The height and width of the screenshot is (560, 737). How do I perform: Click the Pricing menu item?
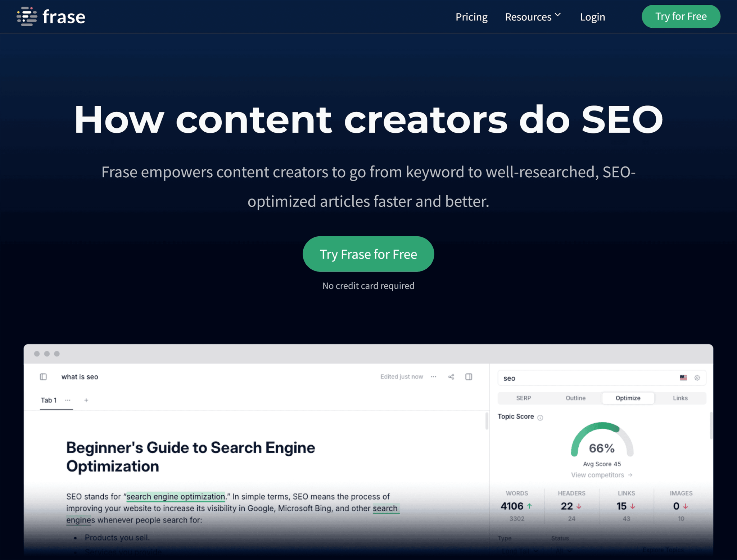(471, 16)
